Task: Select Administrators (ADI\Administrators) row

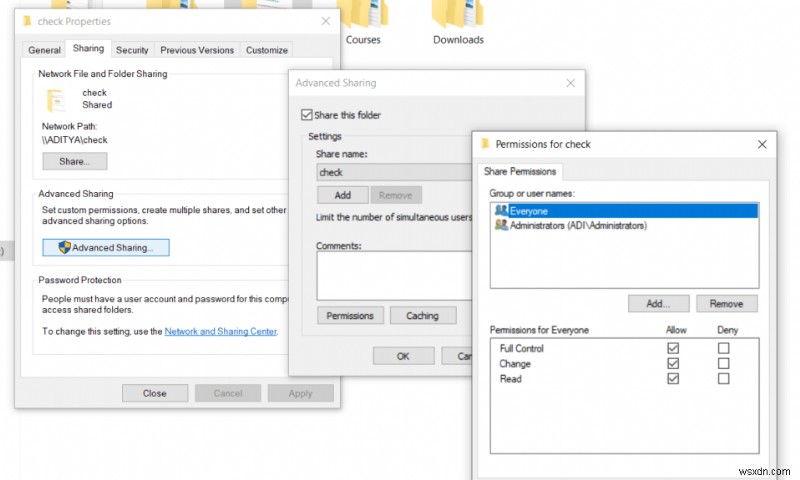Action: click(x=624, y=225)
